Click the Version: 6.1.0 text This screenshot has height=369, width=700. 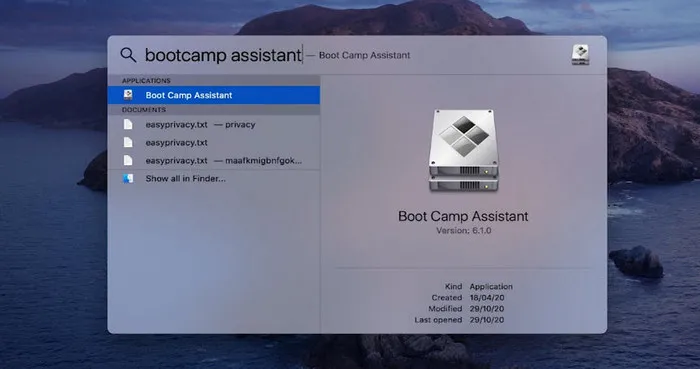tap(463, 231)
